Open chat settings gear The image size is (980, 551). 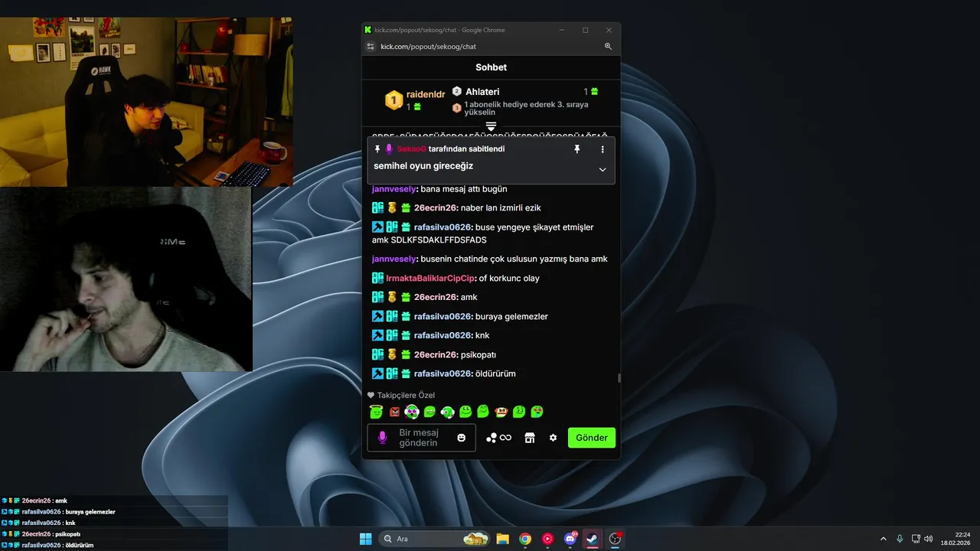(x=553, y=438)
